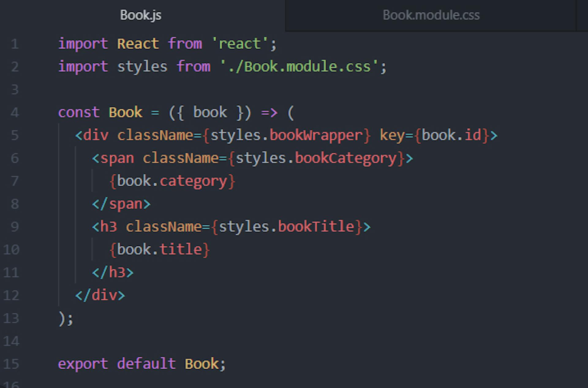
Task: Click line number 5 in gutter
Action: pyautogui.click(x=14, y=135)
